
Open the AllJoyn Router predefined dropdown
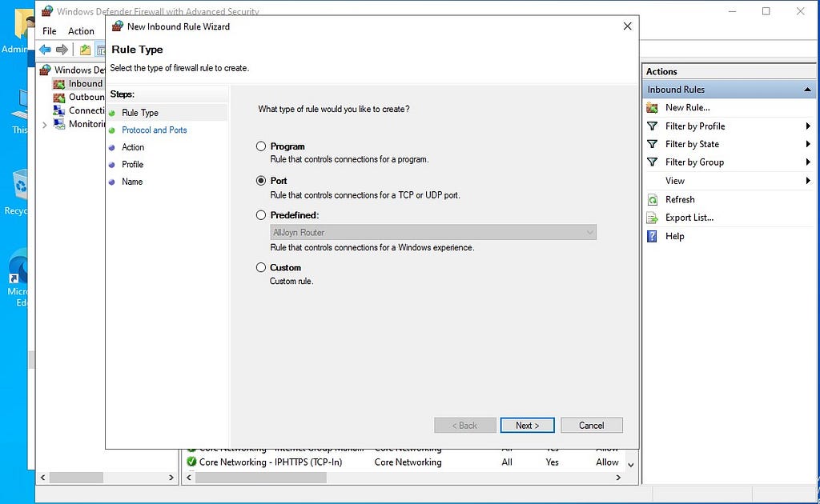pyautogui.click(x=433, y=233)
